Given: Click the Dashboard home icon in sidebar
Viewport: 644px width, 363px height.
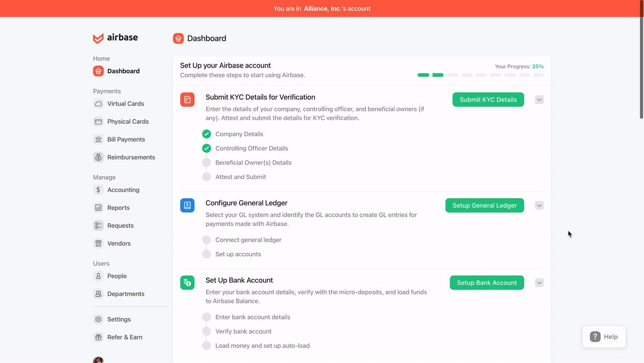Looking at the screenshot, I should (98, 71).
